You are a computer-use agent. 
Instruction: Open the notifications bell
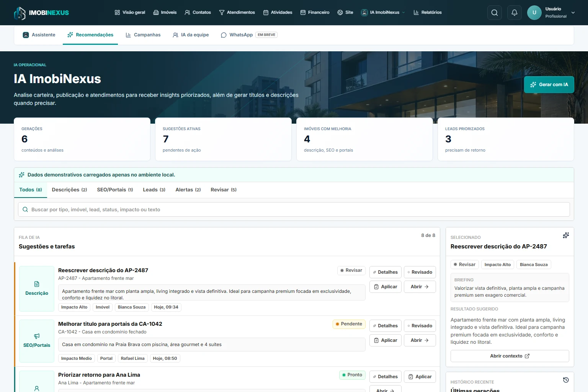point(514,13)
